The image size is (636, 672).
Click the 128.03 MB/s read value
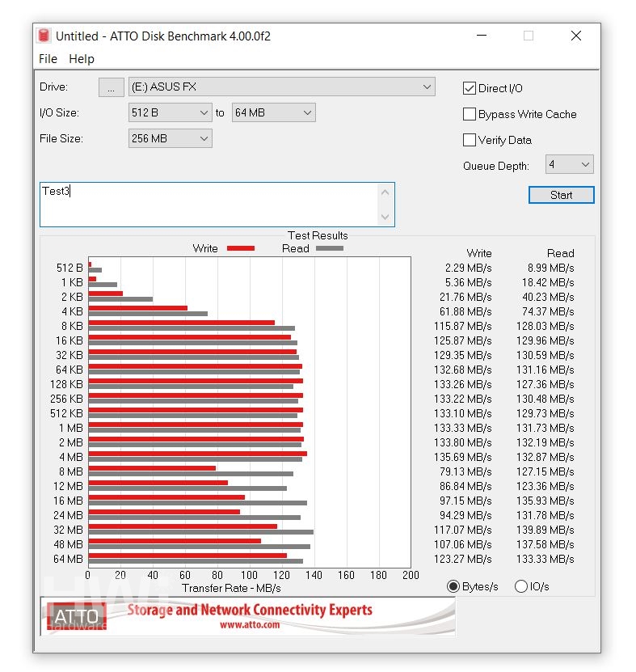(x=545, y=326)
